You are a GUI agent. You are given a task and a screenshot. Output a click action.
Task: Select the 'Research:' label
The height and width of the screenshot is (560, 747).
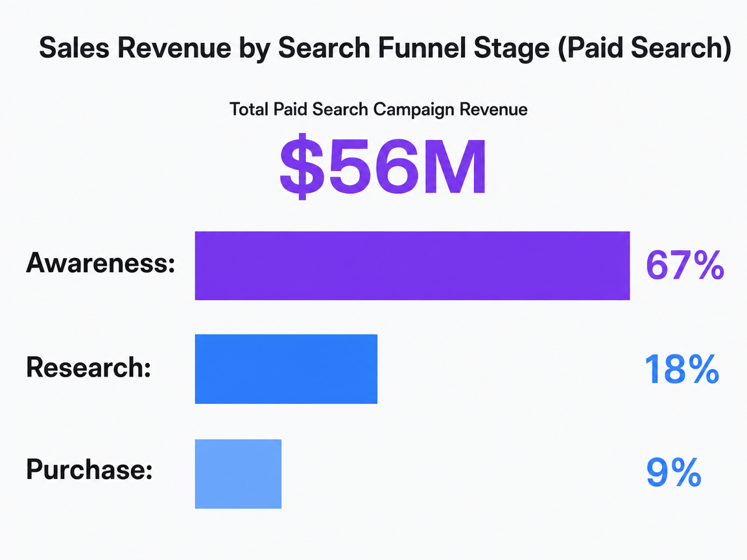coord(89,367)
